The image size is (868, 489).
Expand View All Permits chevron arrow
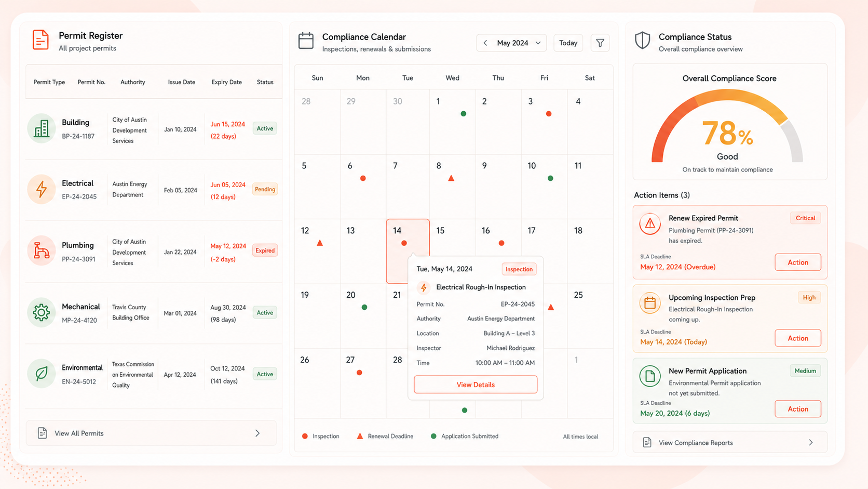(257, 433)
